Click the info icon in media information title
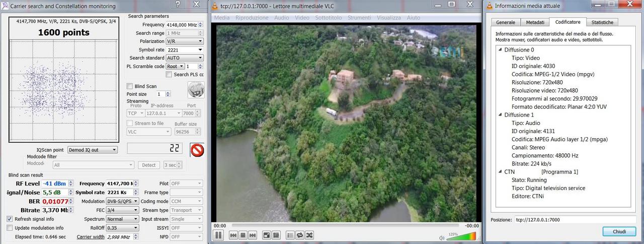Image resolution: width=644 pixels, height=244 pixels. [x=490, y=6]
